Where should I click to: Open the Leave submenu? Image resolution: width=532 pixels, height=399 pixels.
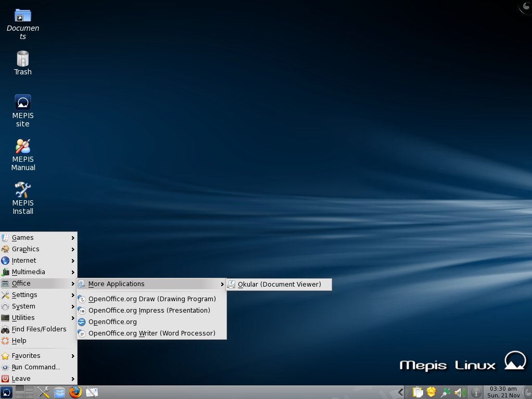pyautogui.click(x=39, y=379)
